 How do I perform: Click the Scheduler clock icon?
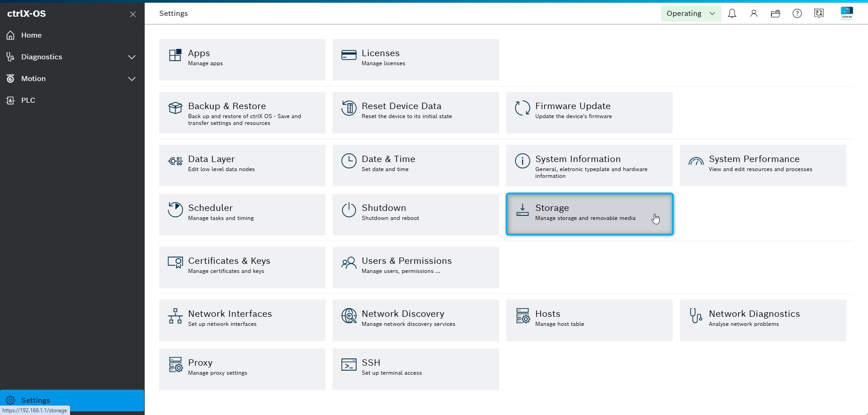[x=175, y=210]
